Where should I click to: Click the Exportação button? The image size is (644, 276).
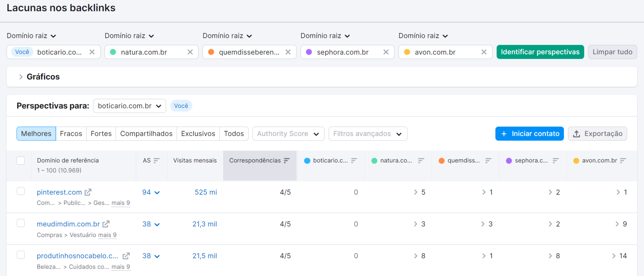[x=597, y=134]
